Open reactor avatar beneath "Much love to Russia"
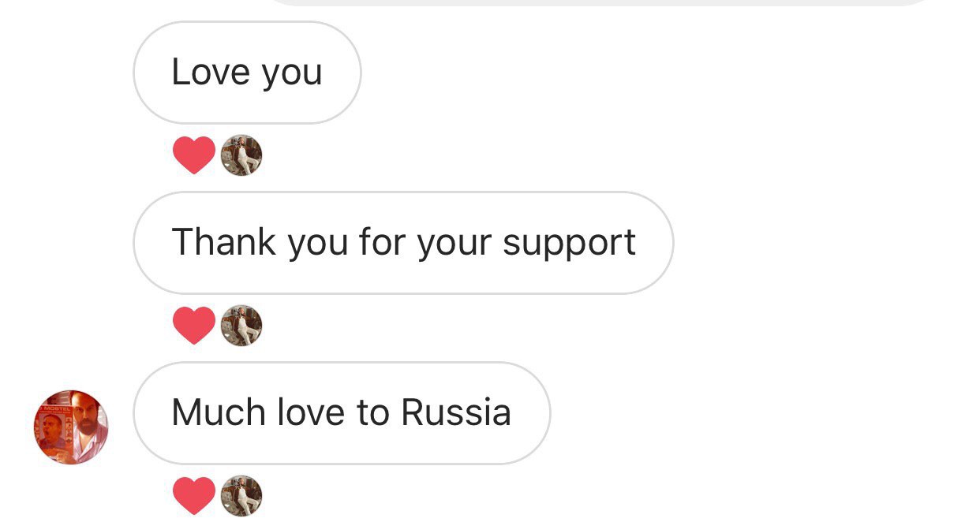 (x=241, y=496)
